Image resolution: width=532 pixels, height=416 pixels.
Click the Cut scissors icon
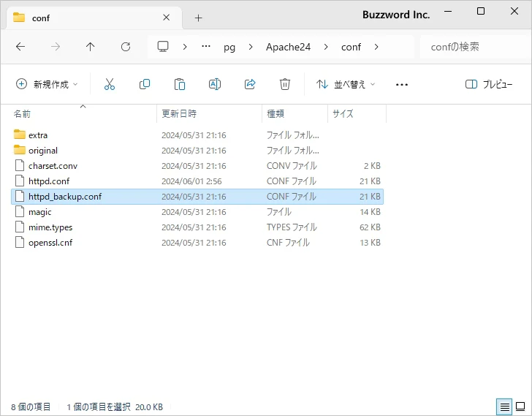[110, 84]
